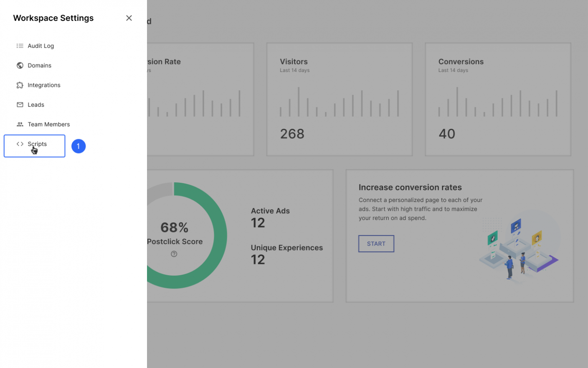Image resolution: width=588 pixels, height=368 pixels.
Task: Close the Workspace Settings panel
Action: pos(129,18)
